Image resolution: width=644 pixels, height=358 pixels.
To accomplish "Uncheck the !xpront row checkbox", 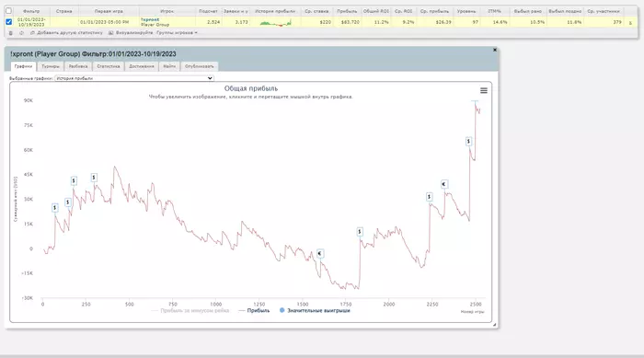I will 8,22.
